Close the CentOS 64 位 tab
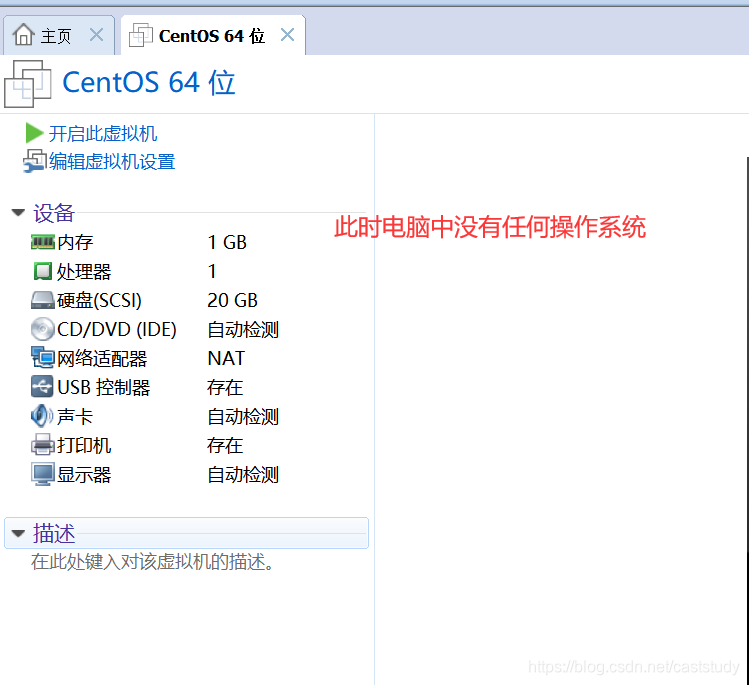The width and height of the screenshot is (749, 685). point(287,35)
